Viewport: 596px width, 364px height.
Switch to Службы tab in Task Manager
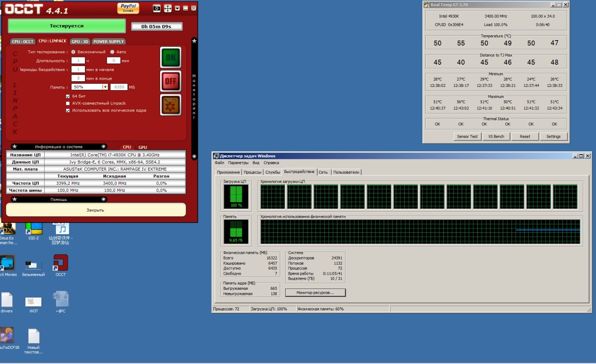[273, 172]
